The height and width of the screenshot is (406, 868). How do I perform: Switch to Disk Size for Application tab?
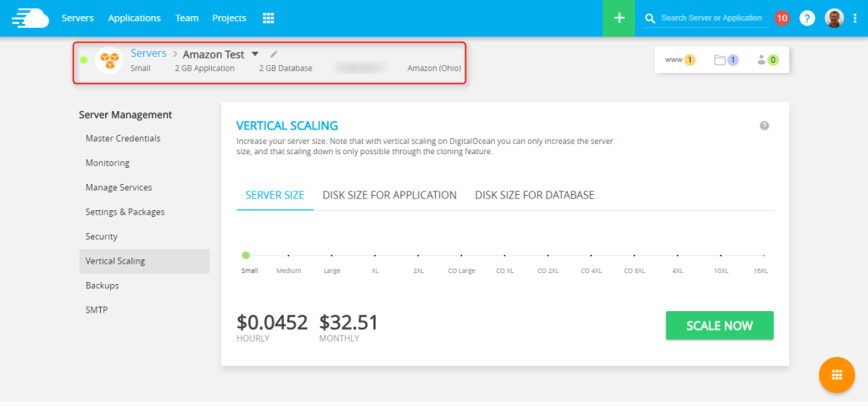point(389,195)
